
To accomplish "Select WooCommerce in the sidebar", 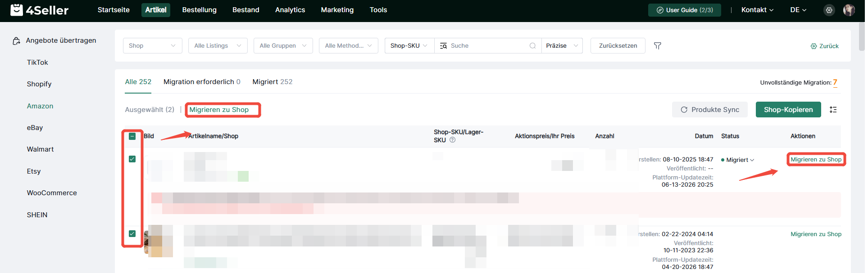I will click(x=52, y=193).
